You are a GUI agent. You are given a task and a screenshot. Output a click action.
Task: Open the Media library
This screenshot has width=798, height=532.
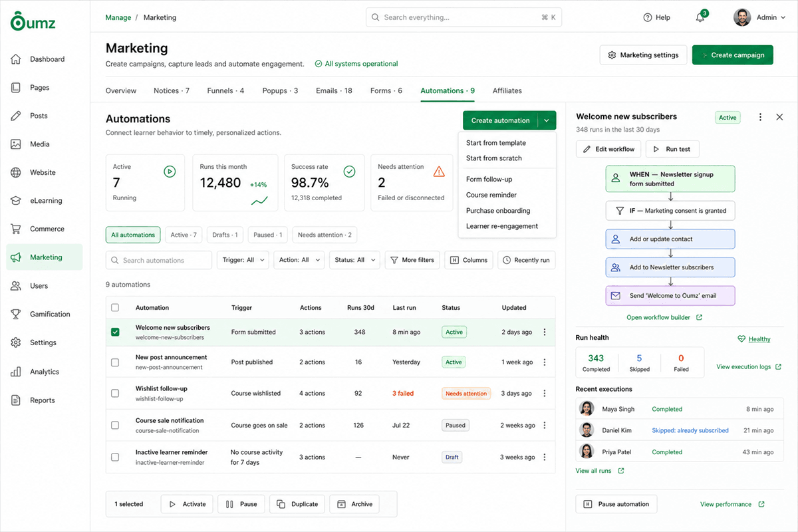45,144
